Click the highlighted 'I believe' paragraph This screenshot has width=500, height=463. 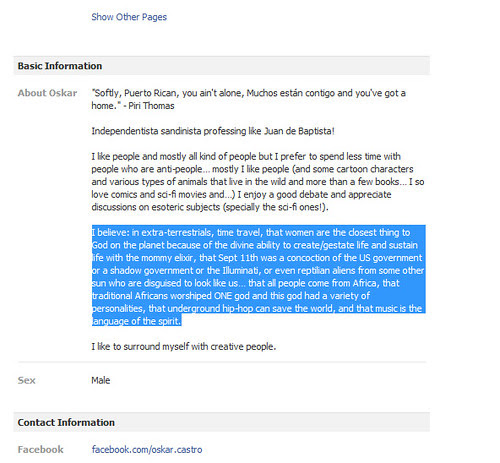tap(258, 277)
